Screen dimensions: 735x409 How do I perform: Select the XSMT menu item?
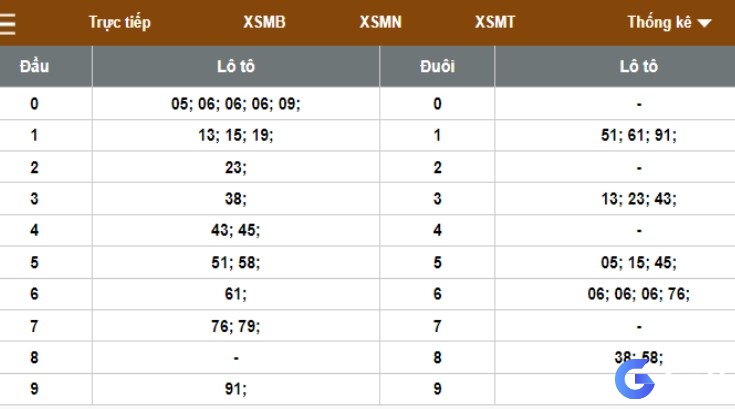point(495,22)
